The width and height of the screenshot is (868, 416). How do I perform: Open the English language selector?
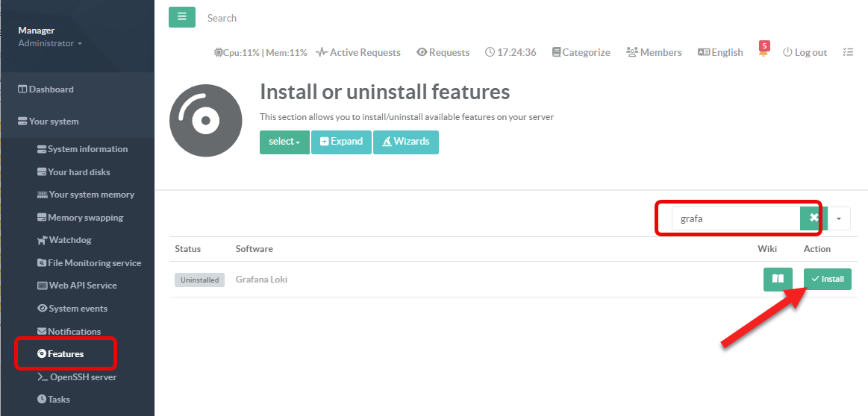click(x=720, y=52)
